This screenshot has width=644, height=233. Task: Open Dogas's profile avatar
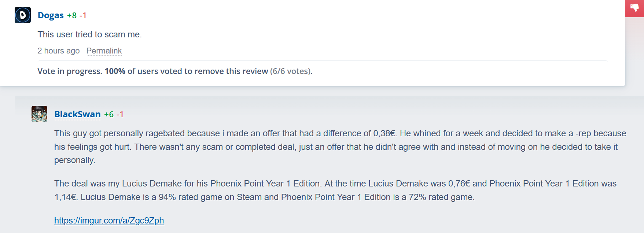pyautogui.click(x=23, y=15)
